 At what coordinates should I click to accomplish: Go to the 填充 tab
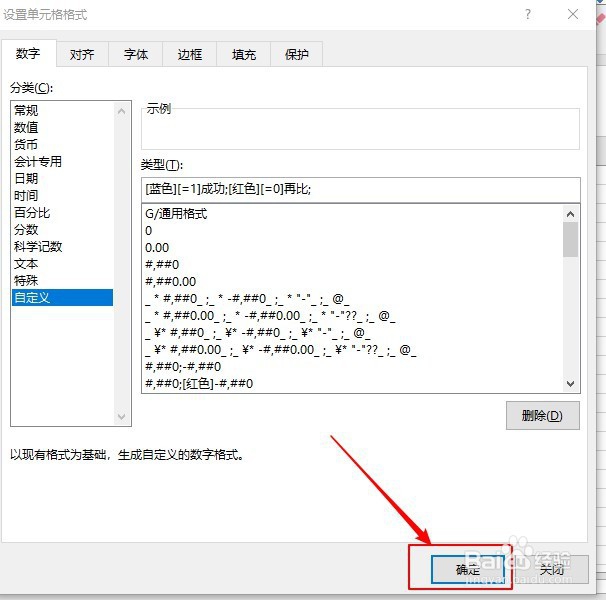coord(243,55)
